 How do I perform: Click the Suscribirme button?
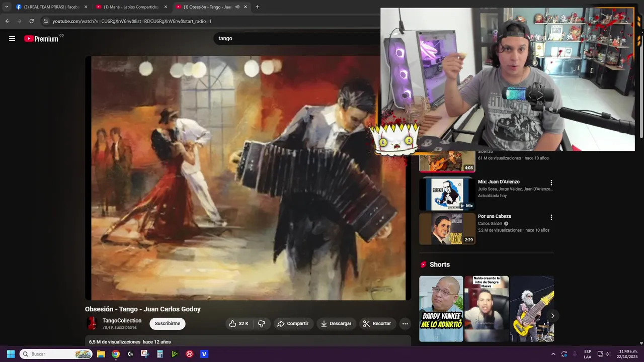168,324
